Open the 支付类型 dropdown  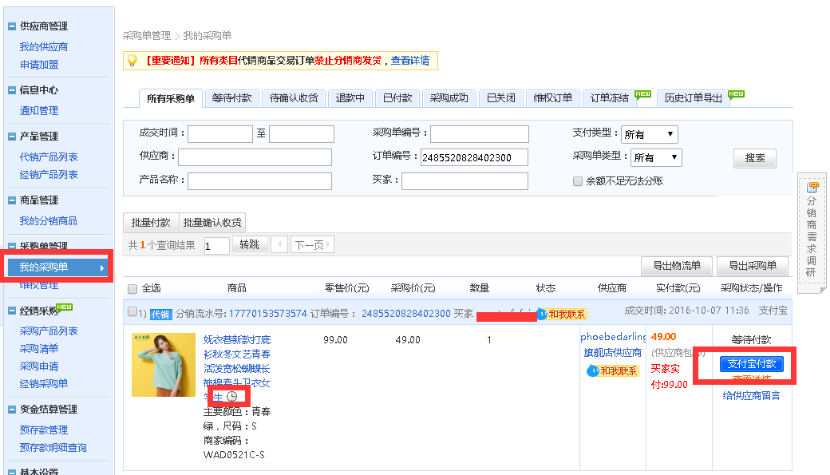point(648,134)
